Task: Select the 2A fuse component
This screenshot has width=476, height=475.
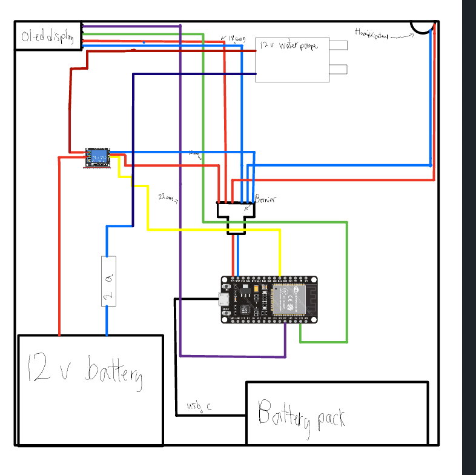Action: (108, 281)
